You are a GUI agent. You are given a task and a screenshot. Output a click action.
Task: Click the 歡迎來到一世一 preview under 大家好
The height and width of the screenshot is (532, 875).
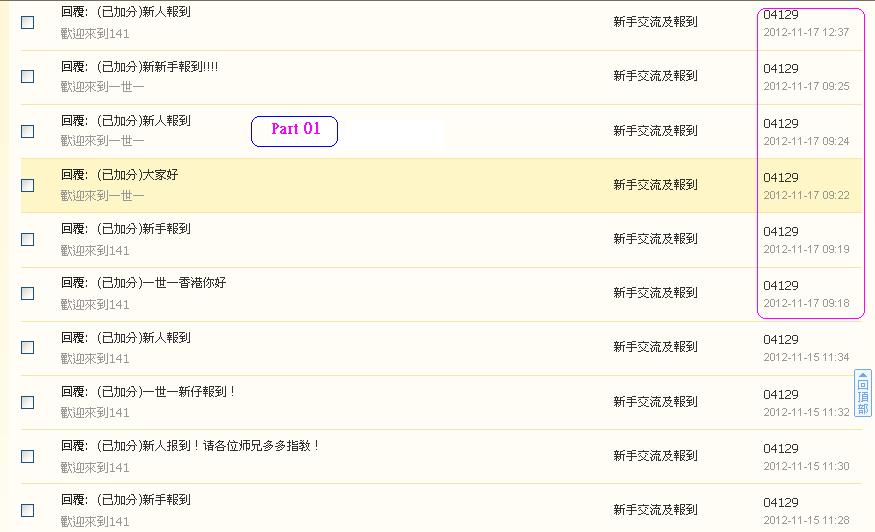[x=102, y=196]
